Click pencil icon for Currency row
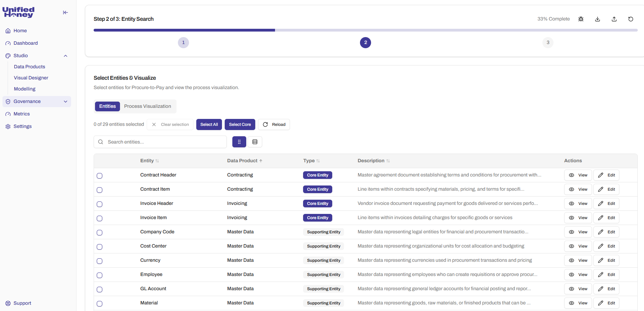Image resolution: width=644 pixels, height=311 pixels. tap(601, 260)
